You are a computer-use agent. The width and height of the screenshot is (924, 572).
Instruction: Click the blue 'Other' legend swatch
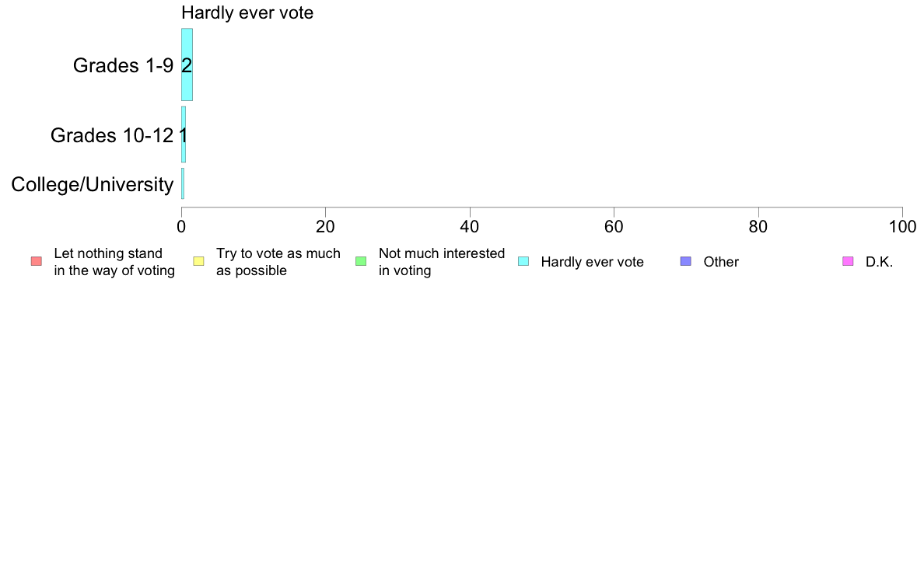pyautogui.click(x=686, y=262)
